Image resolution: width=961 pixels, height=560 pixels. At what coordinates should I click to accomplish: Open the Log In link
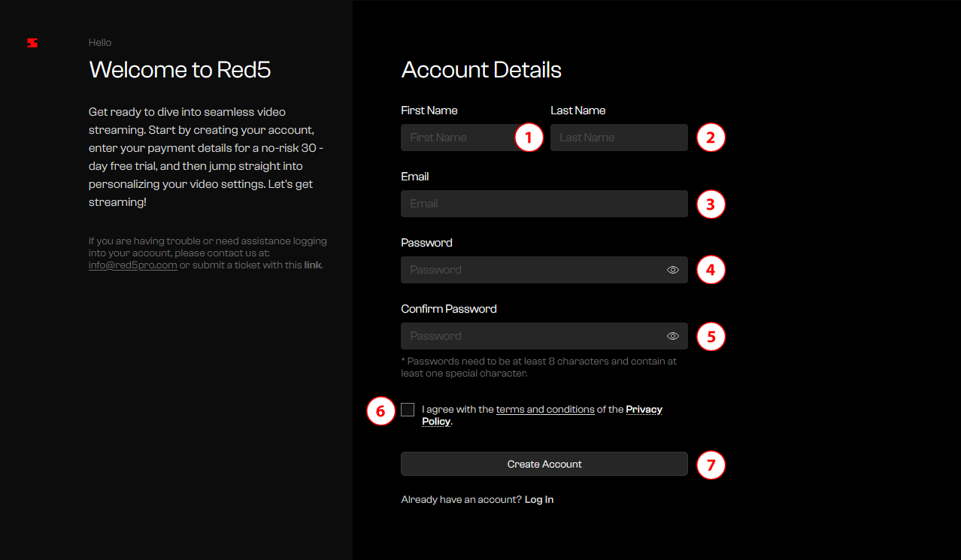[x=539, y=499]
